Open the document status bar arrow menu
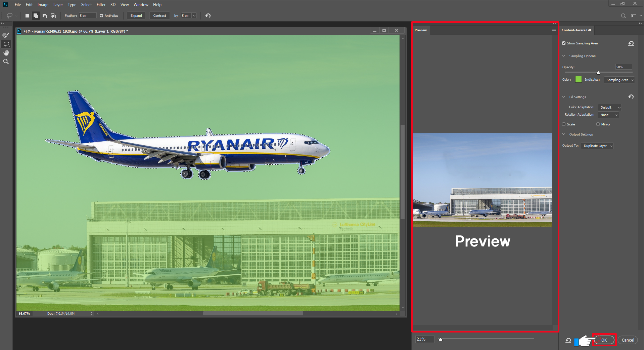 tap(91, 314)
